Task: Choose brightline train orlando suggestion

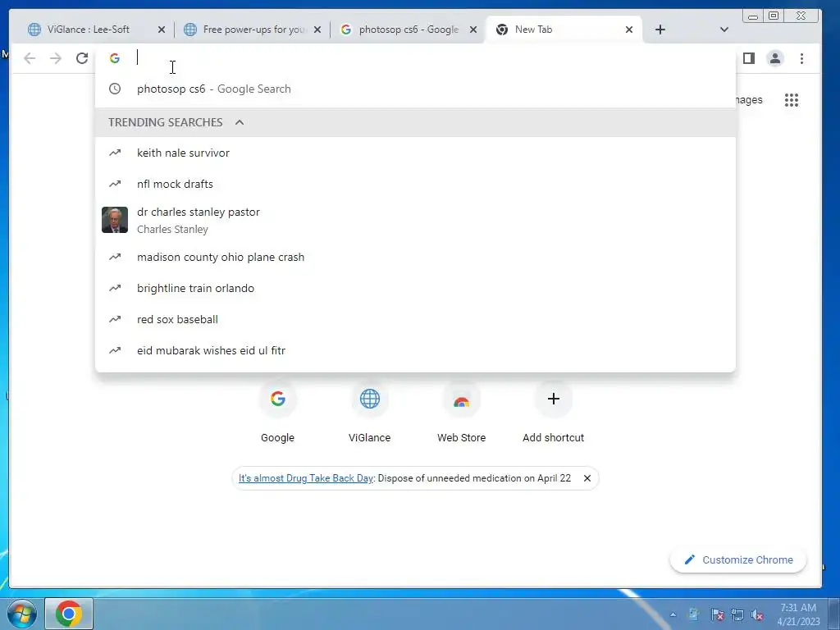Action: (415, 288)
